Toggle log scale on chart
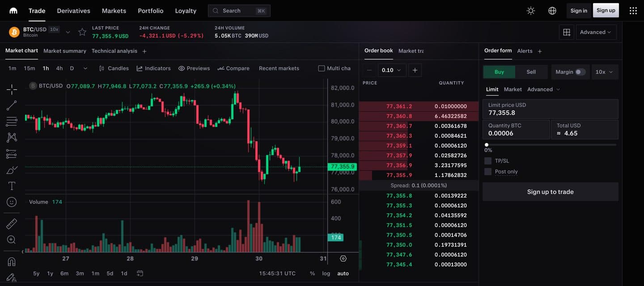 [x=326, y=273]
